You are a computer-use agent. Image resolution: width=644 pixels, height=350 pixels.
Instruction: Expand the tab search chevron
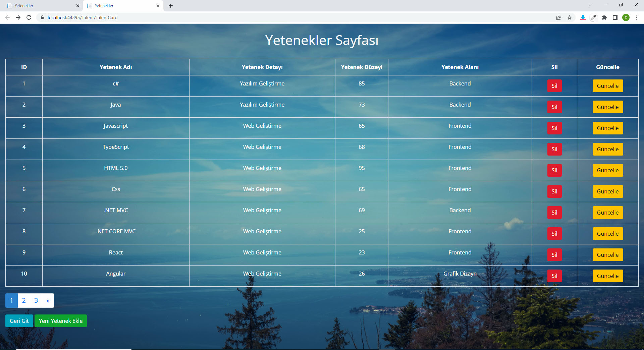(x=590, y=5)
